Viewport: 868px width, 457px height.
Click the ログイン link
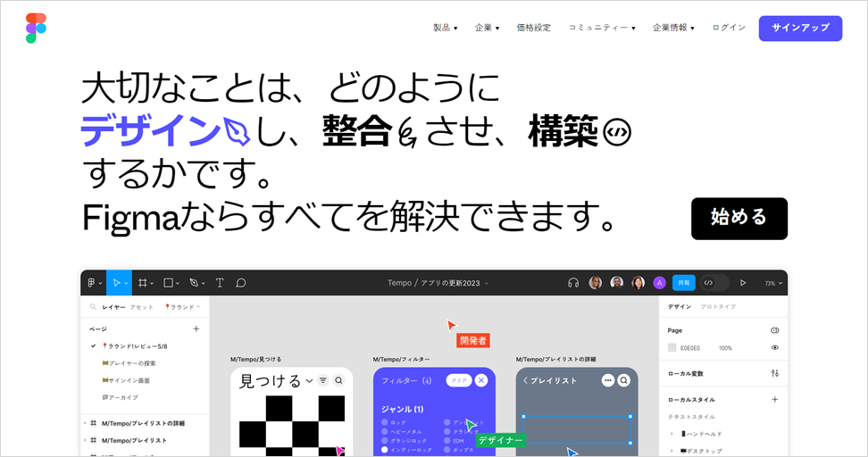(x=729, y=28)
